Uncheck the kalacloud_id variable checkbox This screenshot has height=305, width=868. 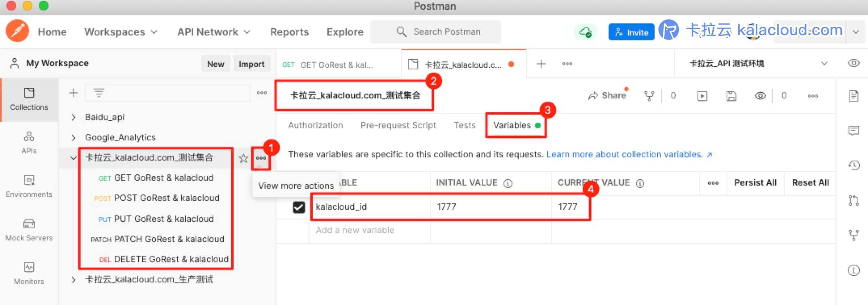coord(299,207)
